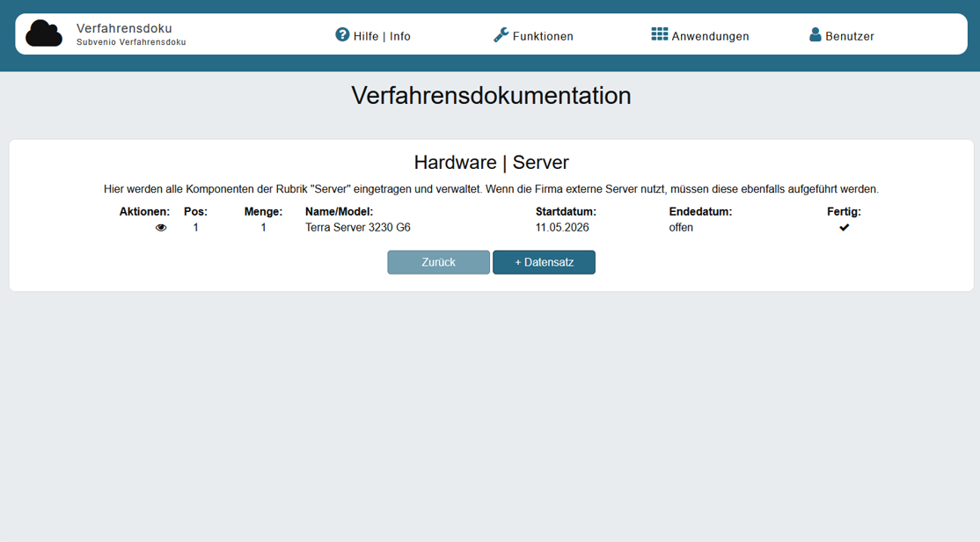Click the wrench icon for Funktionen
Screen dimensions: 980x542
point(501,35)
